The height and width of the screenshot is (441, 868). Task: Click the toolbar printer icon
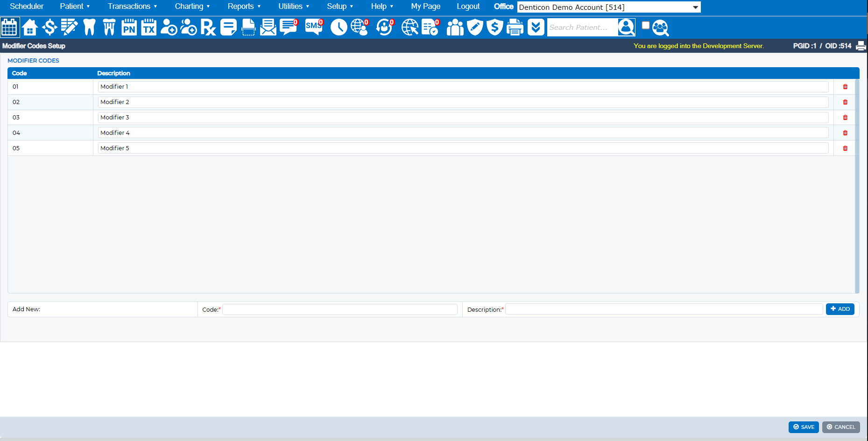(515, 27)
